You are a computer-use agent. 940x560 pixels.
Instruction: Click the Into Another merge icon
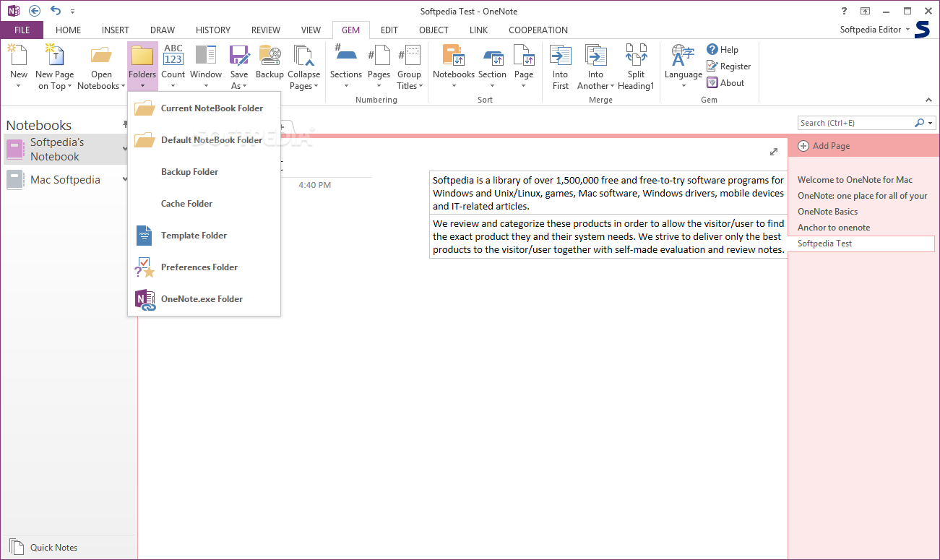[595, 55]
